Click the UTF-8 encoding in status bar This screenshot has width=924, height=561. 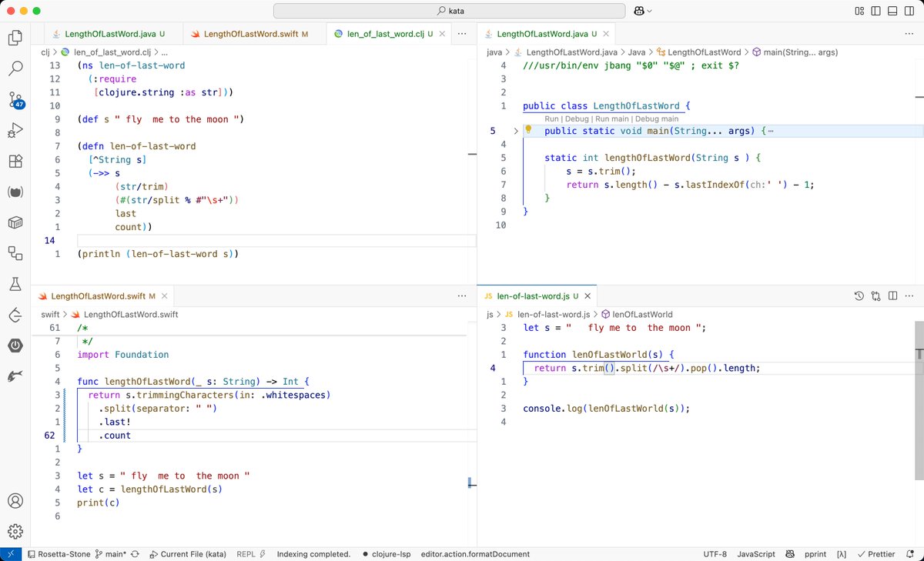(x=715, y=554)
